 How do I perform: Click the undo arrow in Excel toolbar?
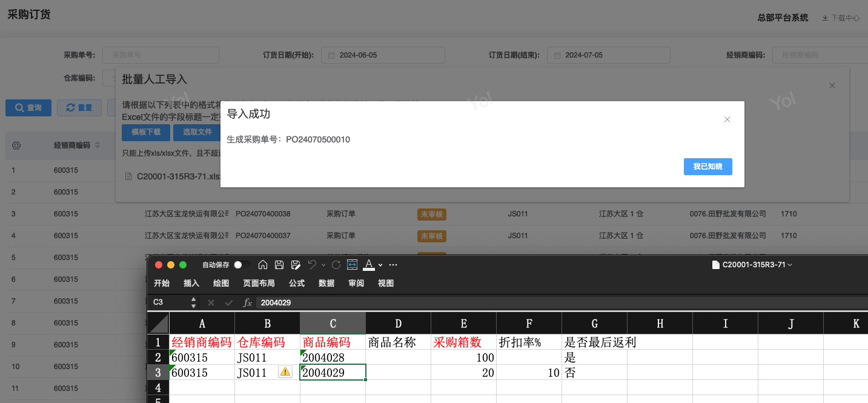click(x=312, y=265)
